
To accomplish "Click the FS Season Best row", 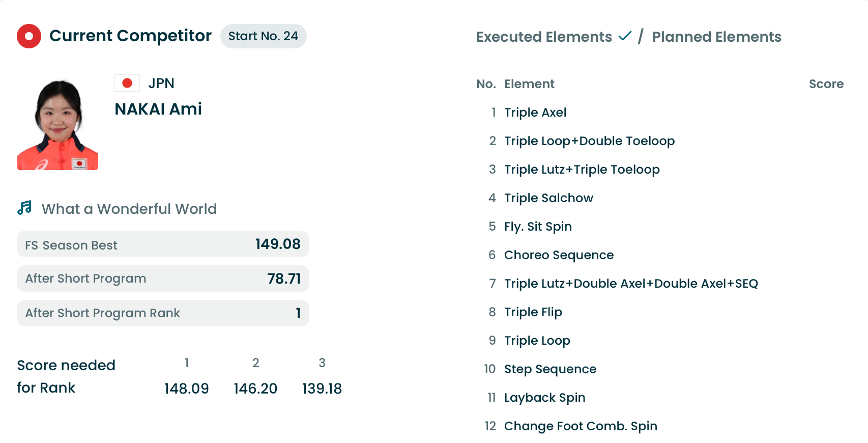I will coord(163,244).
